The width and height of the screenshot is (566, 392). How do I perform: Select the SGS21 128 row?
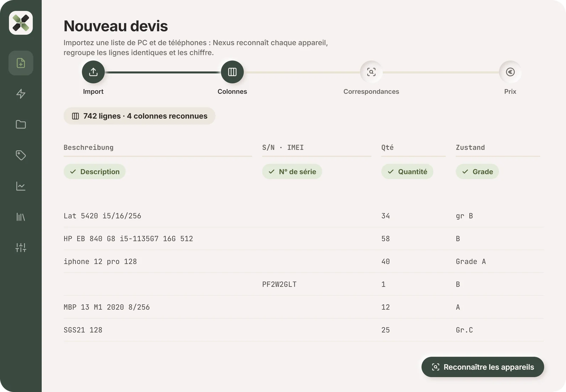point(304,330)
